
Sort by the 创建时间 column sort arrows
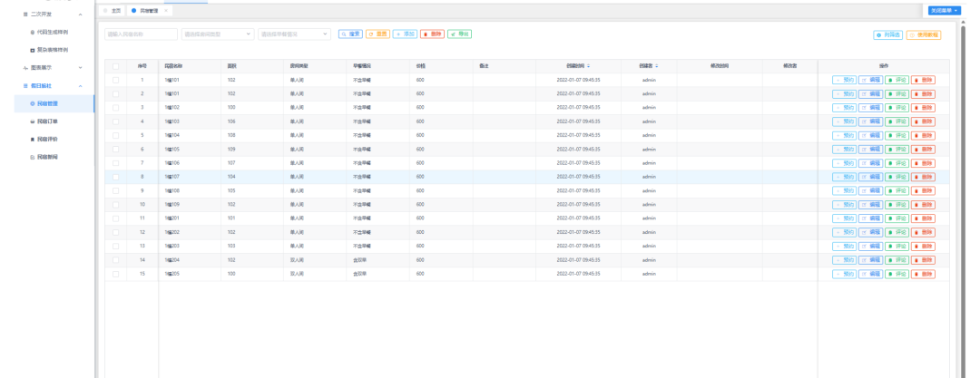tap(588, 65)
